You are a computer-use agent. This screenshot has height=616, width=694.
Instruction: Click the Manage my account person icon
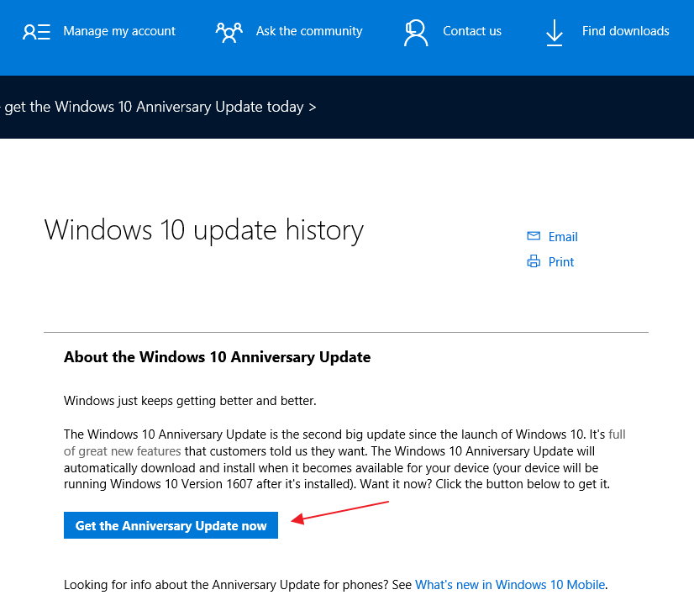36,32
